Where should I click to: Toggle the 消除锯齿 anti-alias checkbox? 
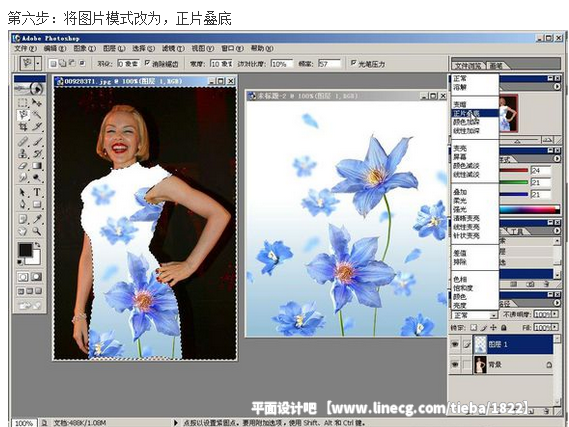pyautogui.click(x=147, y=63)
